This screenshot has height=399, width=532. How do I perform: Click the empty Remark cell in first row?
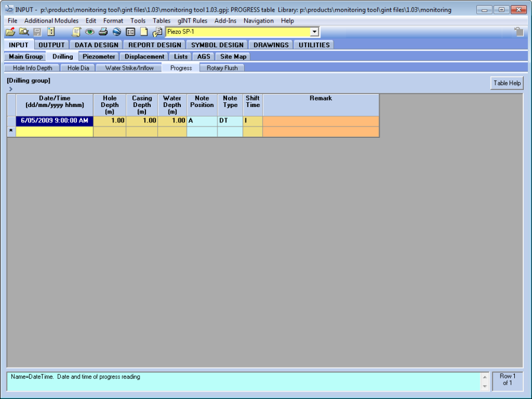pyautogui.click(x=320, y=121)
